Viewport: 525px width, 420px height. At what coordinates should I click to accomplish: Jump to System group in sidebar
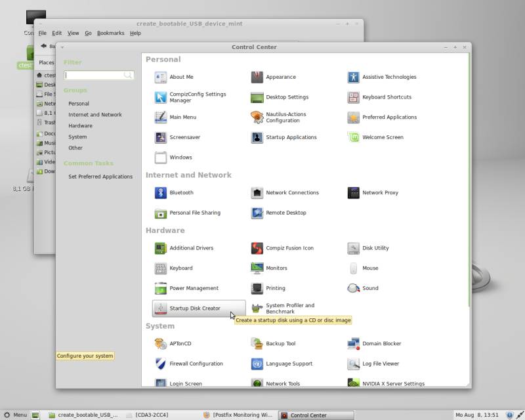pyautogui.click(x=77, y=137)
